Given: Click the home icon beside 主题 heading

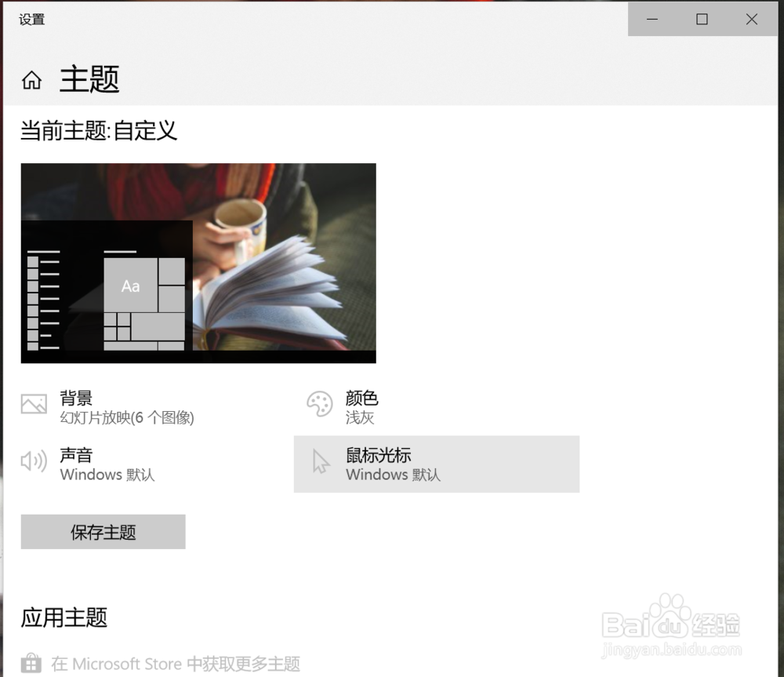Looking at the screenshot, I should pos(31,79).
